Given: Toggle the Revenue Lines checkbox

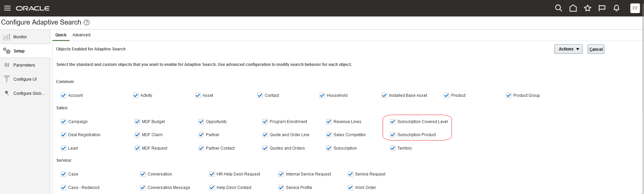Looking at the screenshot, I should [x=329, y=122].
